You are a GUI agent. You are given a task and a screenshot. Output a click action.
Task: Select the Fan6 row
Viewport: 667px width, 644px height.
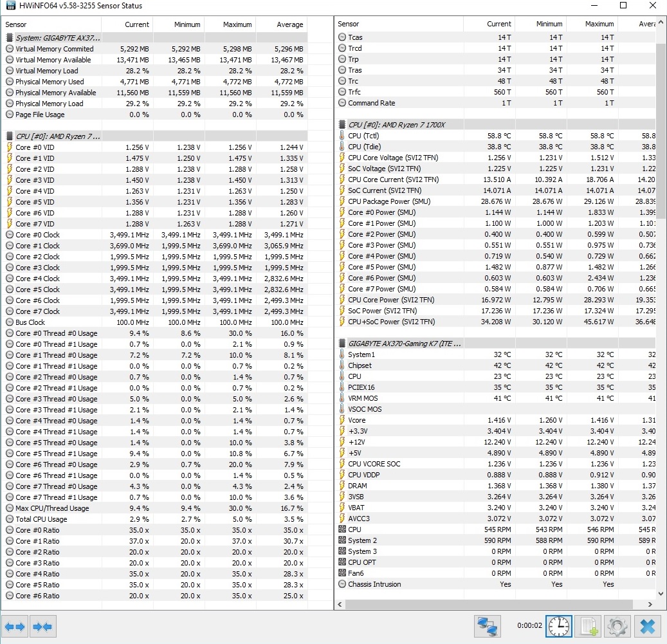(495, 573)
